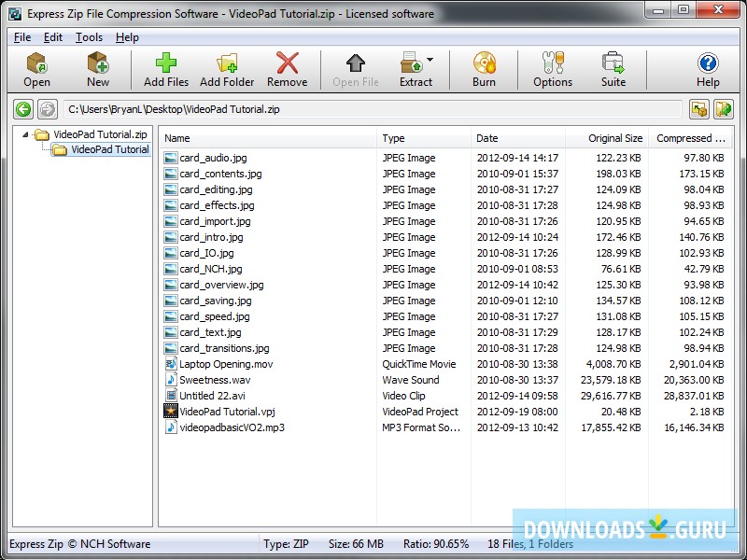
Task: Open the Extract tool
Action: pos(415,70)
